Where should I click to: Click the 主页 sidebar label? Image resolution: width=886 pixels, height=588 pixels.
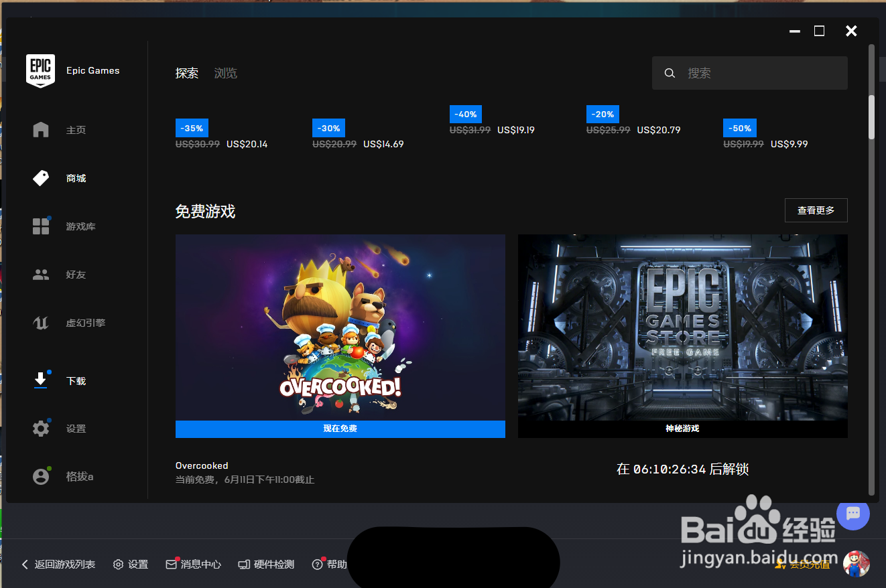coord(76,130)
